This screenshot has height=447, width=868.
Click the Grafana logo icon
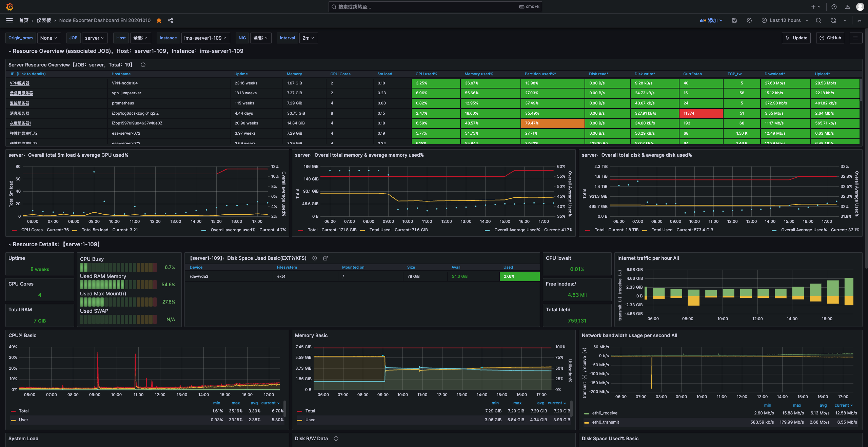[x=9, y=7]
